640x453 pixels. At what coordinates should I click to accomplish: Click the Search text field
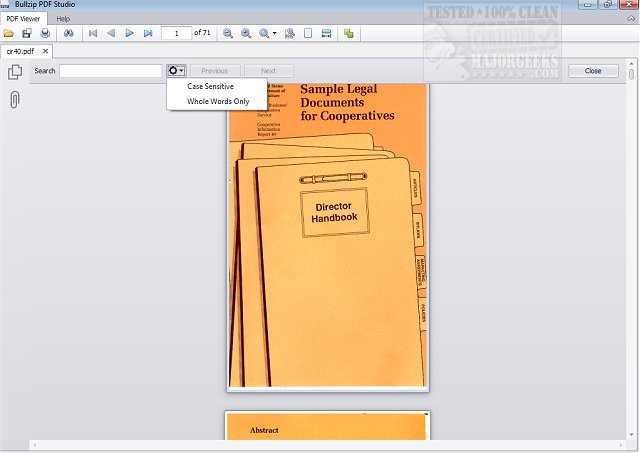pos(111,71)
